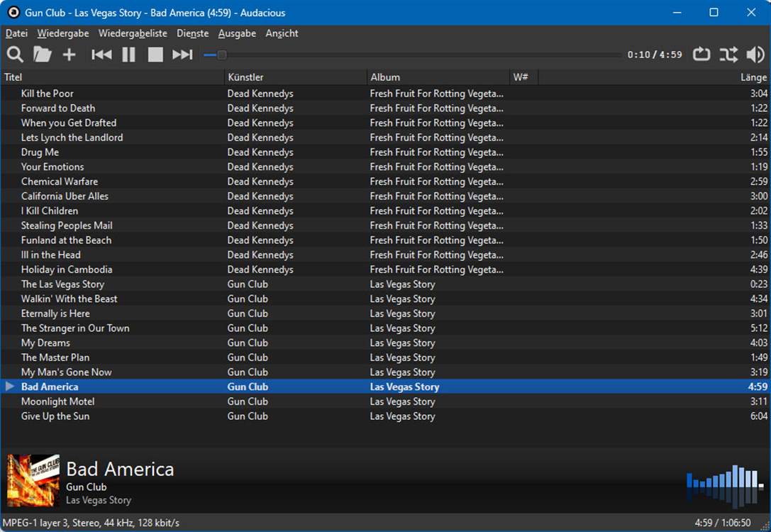The width and height of the screenshot is (771, 532).
Task: Select the track Moonlight Motel
Action: pyautogui.click(x=386, y=401)
